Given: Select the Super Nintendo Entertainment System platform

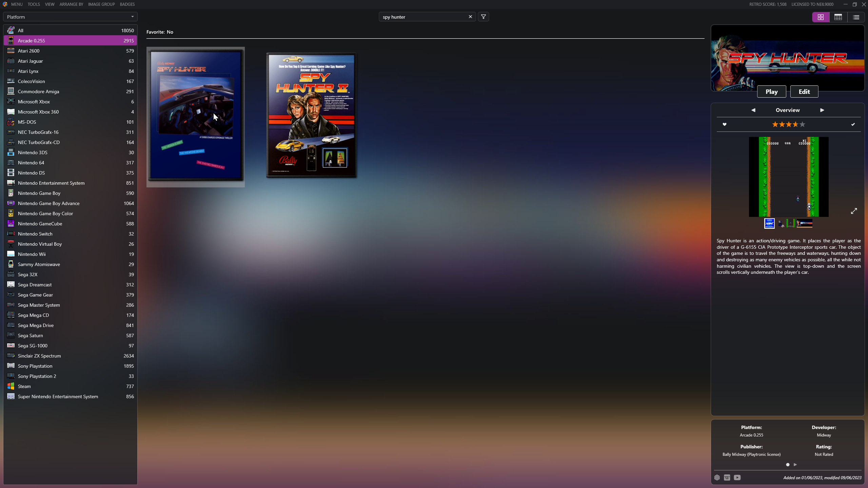Looking at the screenshot, I should point(70,396).
